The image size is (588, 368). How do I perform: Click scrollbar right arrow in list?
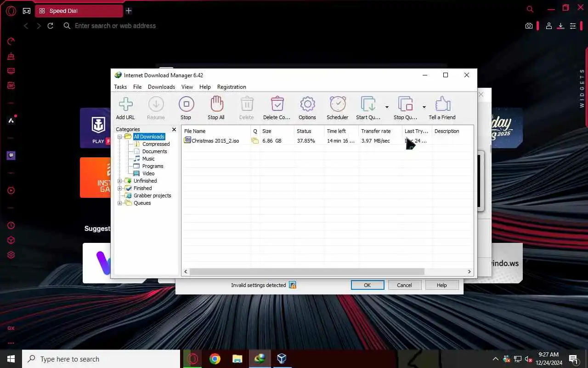tap(469, 272)
